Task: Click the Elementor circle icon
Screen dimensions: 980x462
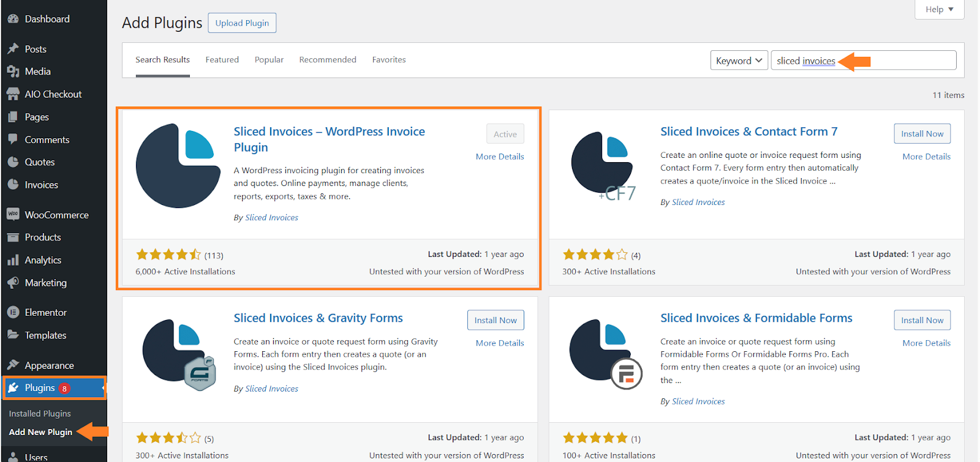Action: click(13, 312)
